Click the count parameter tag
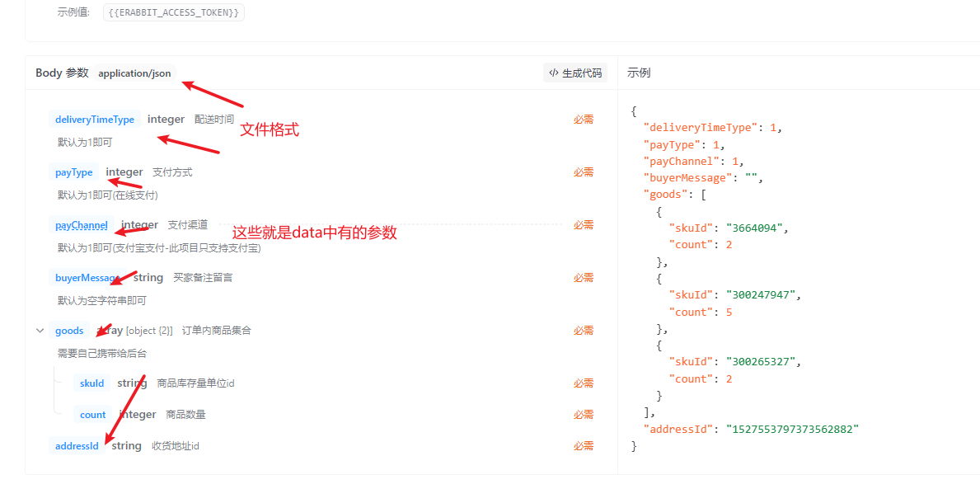Image resolution: width=980 pixels, height=503 pixels. (93, 414)
